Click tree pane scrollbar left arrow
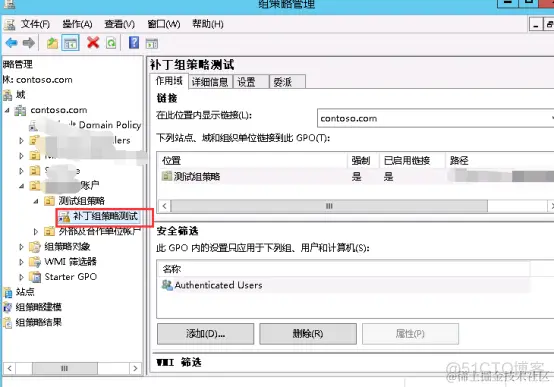Screen dimensions: 554x387 [10, 368]
